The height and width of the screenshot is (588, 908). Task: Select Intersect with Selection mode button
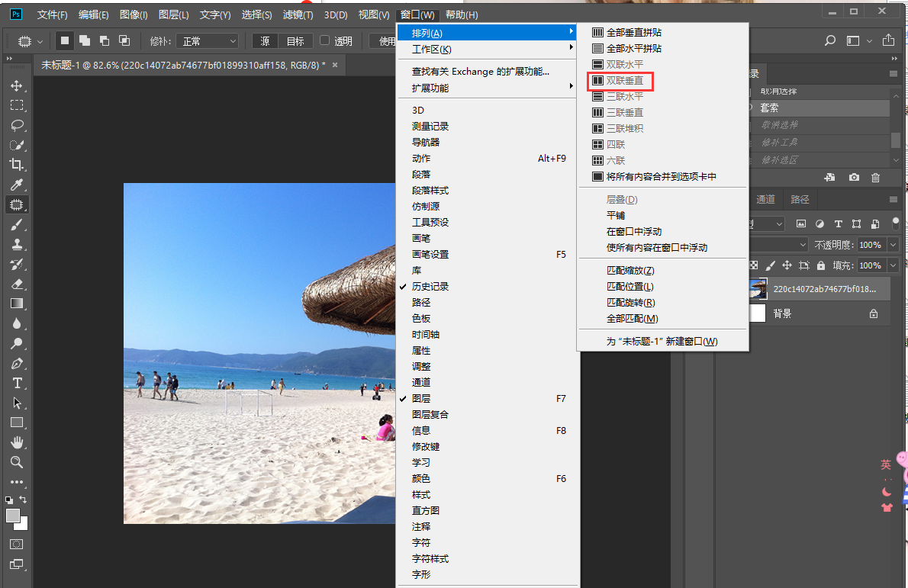124,40
